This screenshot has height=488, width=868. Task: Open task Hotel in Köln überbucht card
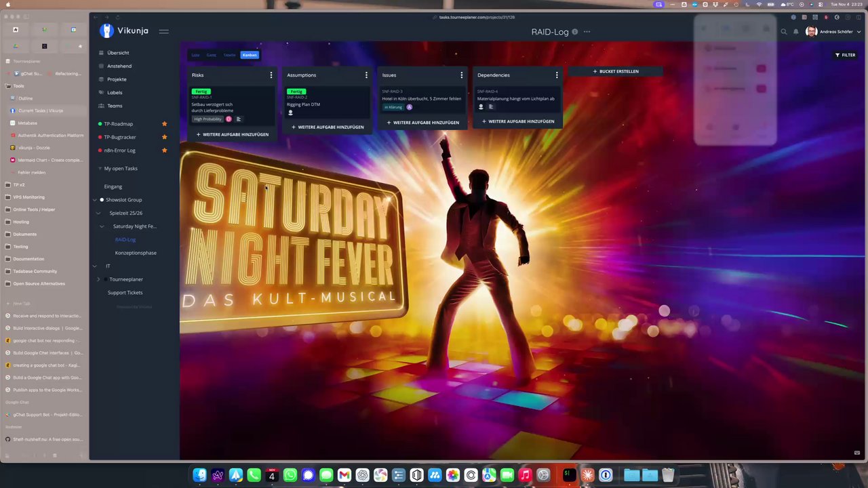pyautogui.click(x=423, y=100)
